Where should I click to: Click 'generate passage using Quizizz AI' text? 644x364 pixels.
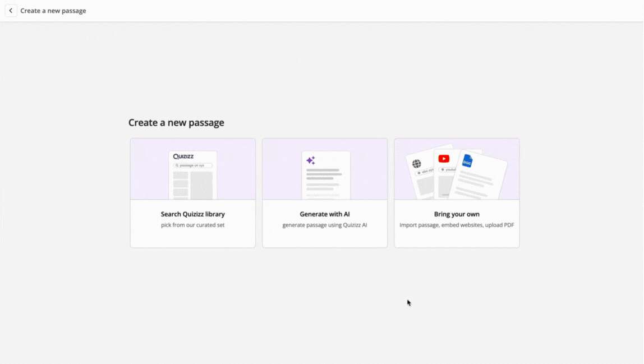coord(324,225)
